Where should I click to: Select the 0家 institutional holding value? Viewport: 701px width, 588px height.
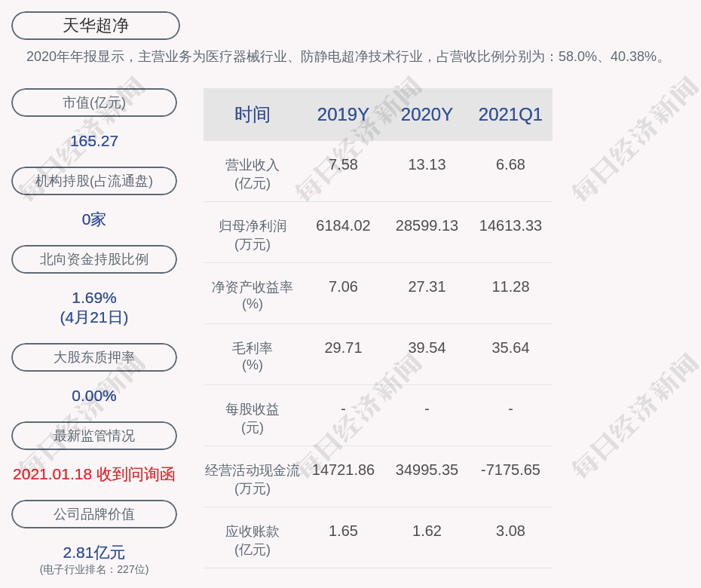(94, 219)
